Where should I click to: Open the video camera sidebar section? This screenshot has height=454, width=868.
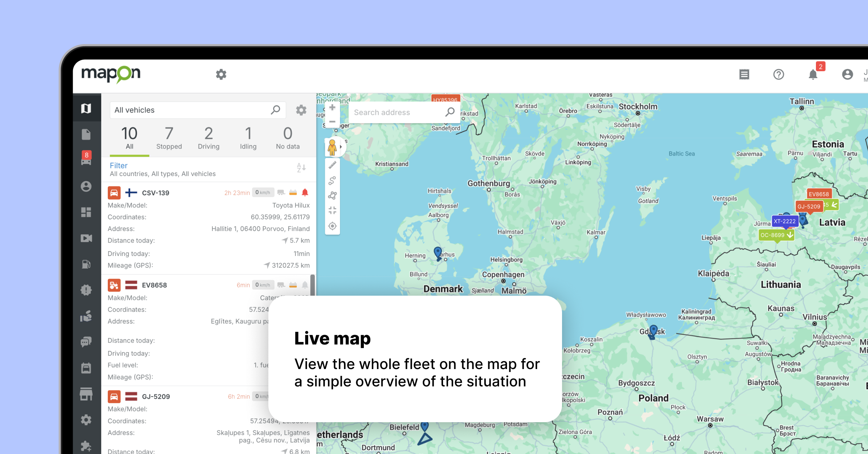[x=86, y=238]
